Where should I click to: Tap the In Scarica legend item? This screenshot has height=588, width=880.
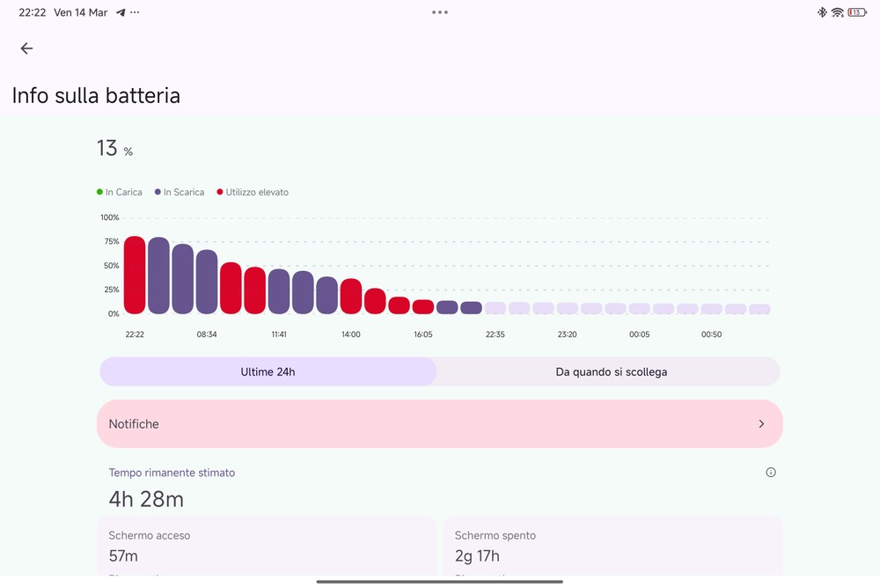coord(179,192)
